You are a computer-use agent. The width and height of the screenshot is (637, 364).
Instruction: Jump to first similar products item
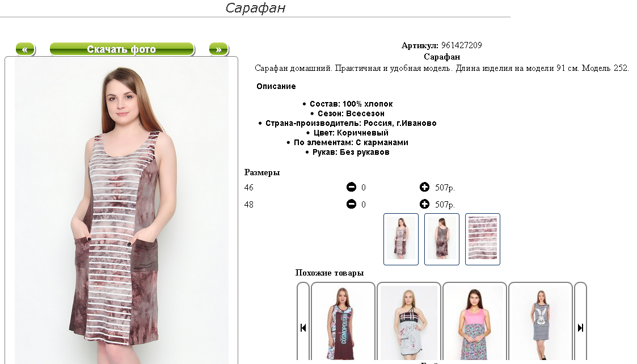[x=303, y=328]
